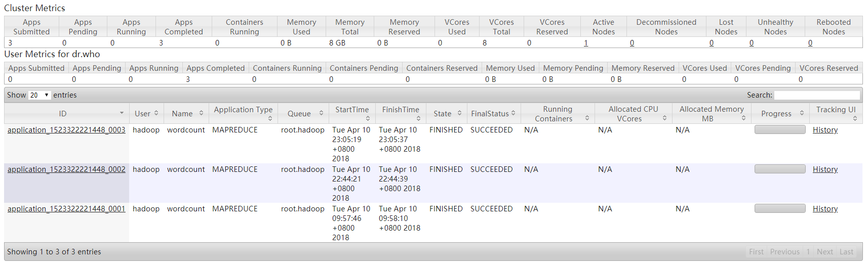Click the Decommissioned Nodes count link
The height and width of the screenshot is (268, 868).
(632, 43)
